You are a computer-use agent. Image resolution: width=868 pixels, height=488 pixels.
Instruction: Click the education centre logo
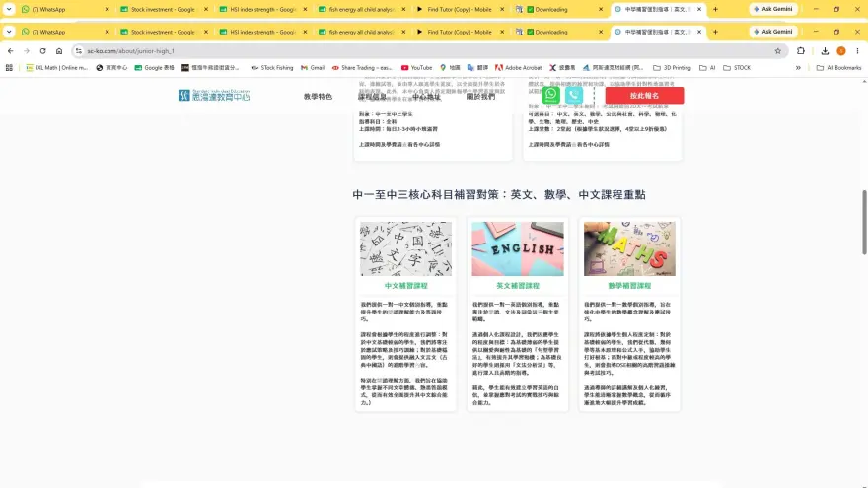coord(214,95)
